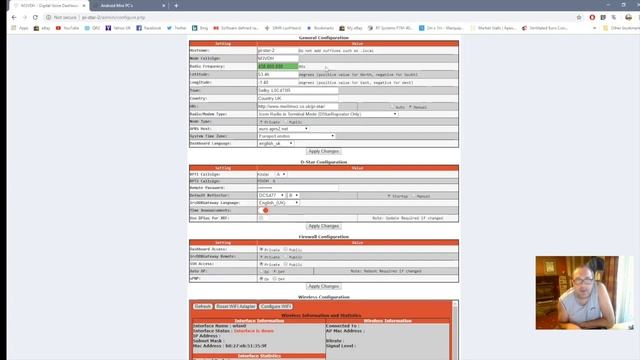Open the Software defined bookmark
The width and height of the screenshot is (640, 360).
point(236,28)
